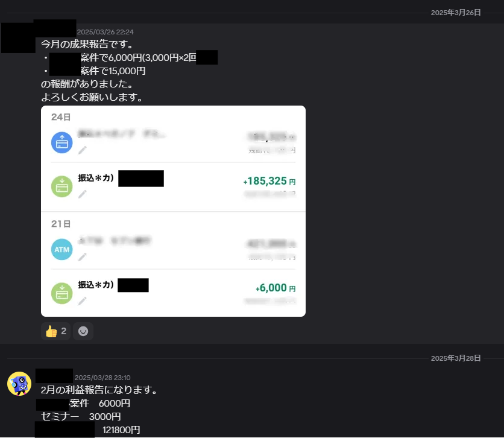Click the green deposit icon beside +185,325 円
The image size is (504, 438).
coord(61,186)
